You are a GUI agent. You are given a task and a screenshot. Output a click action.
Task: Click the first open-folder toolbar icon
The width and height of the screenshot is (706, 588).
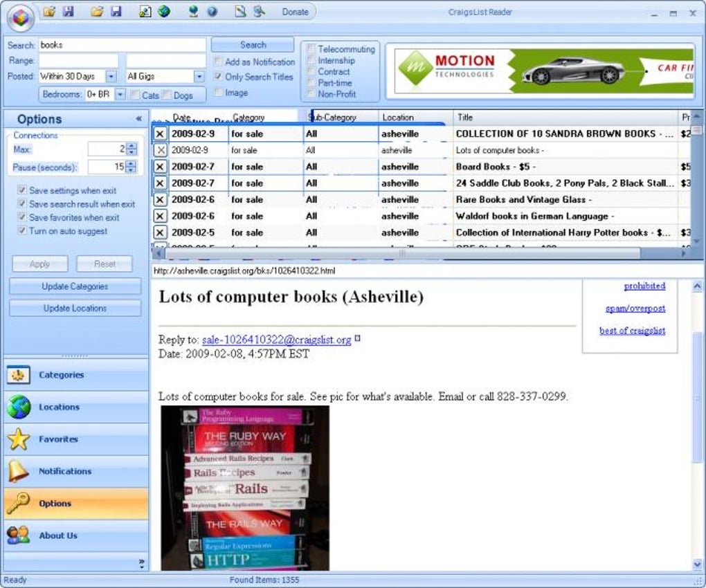coord(50,11)
